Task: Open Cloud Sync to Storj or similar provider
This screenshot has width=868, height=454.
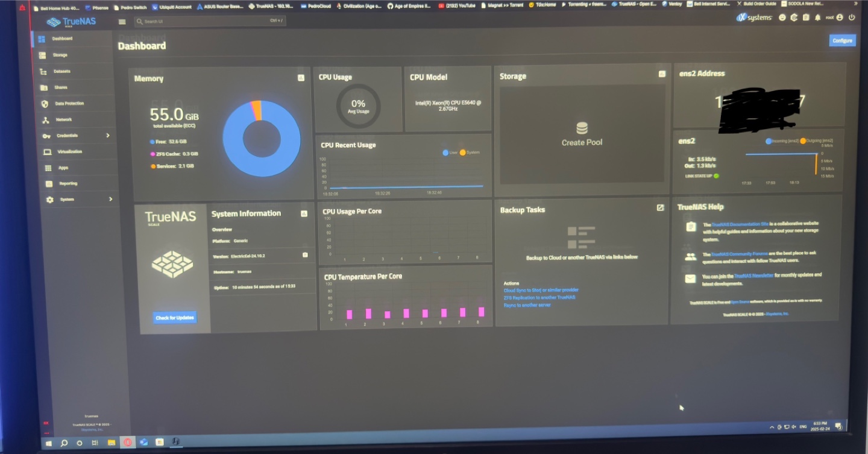Action: 541,290
